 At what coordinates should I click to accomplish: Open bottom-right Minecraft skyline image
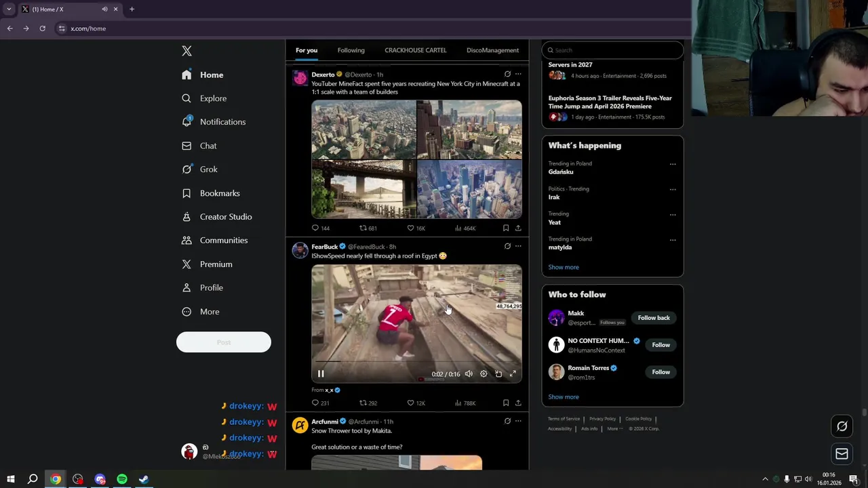[x=469, y=190]
